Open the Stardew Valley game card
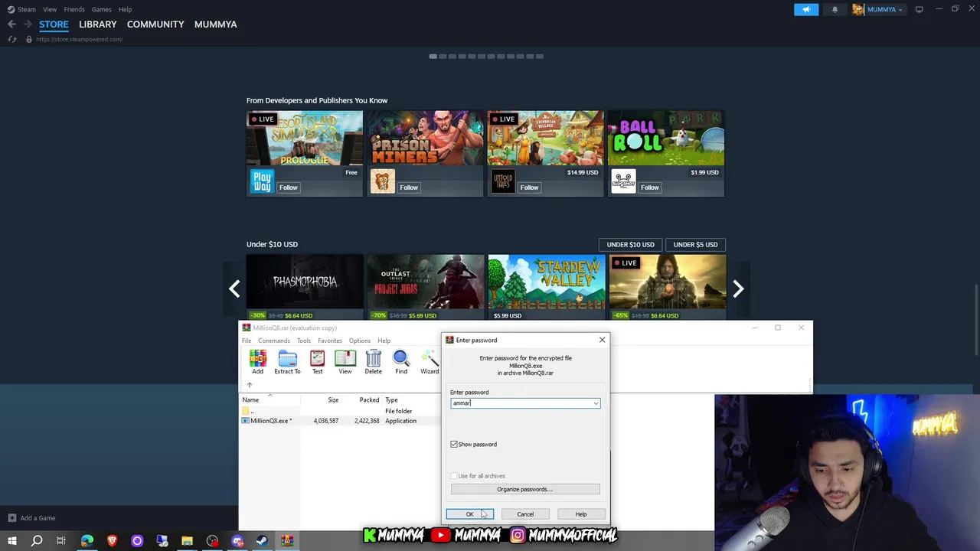980x551 pixels. pos(547,287)
